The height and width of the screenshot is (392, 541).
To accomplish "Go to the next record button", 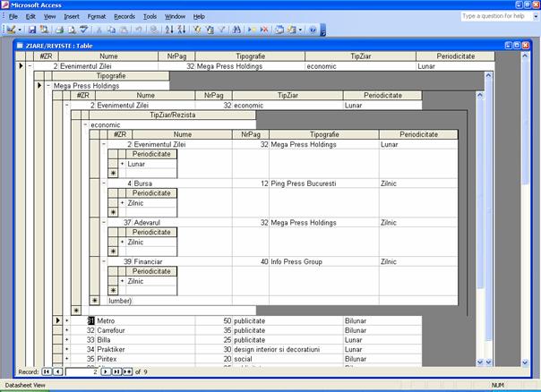I will point(105,371).
